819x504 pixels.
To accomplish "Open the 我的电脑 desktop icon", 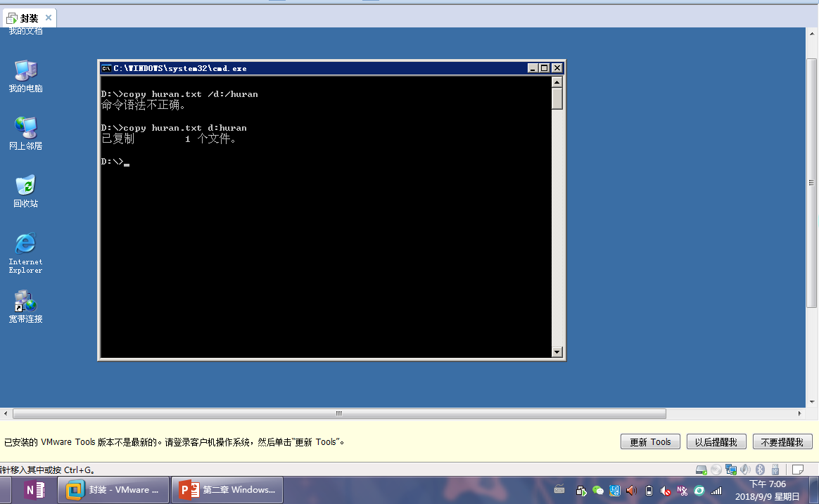I will (25, 76).
